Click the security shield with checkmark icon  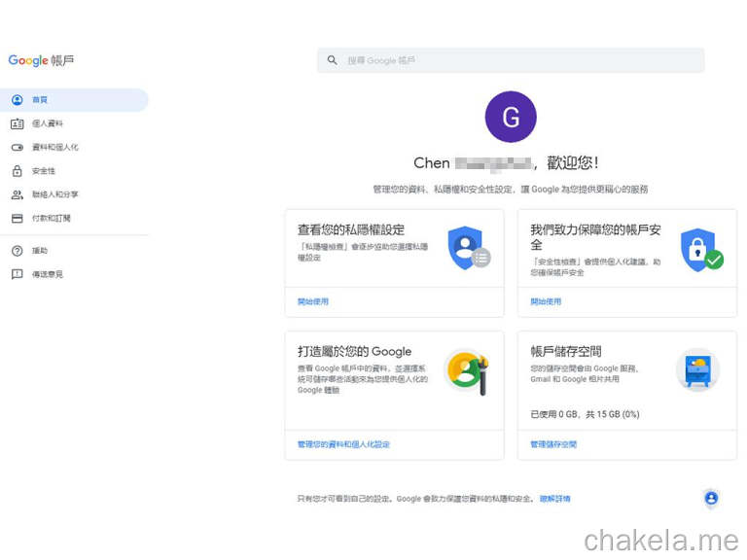(701, 250)
